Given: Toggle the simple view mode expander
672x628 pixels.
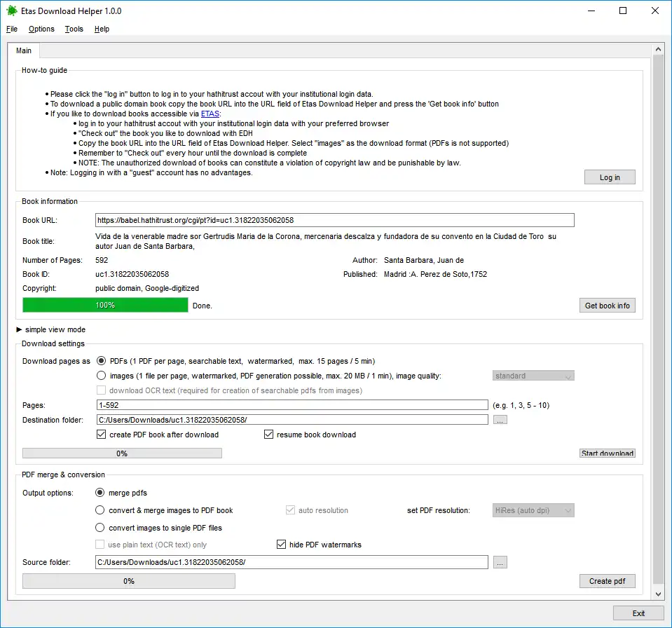Looking at the screenshot, I should [19, 329].
